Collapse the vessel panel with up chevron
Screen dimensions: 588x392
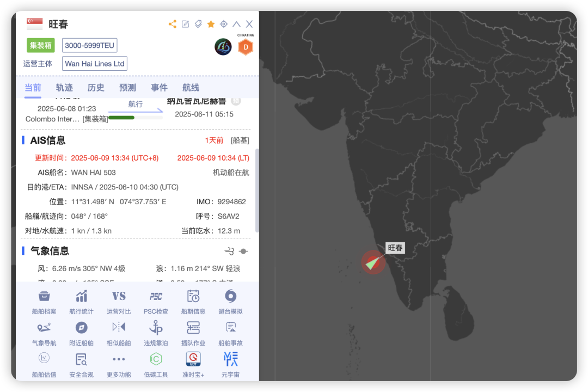[x=237, y=24]
